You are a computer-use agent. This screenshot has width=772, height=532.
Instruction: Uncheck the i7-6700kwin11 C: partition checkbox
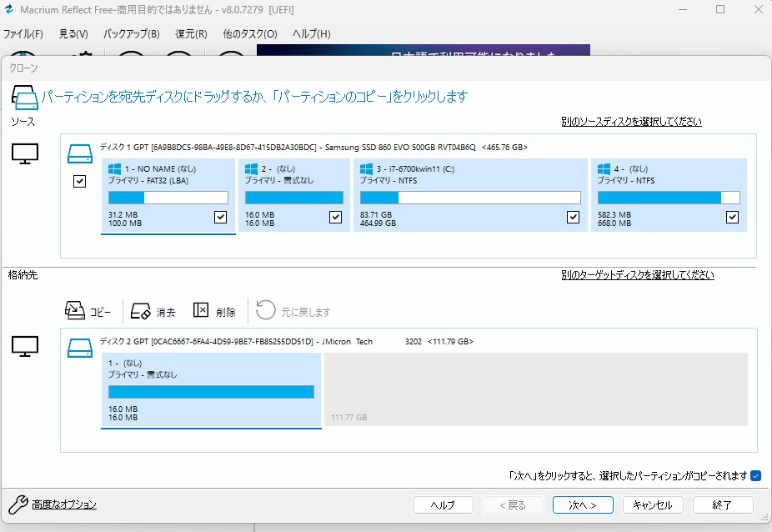(x=574, y=217)
